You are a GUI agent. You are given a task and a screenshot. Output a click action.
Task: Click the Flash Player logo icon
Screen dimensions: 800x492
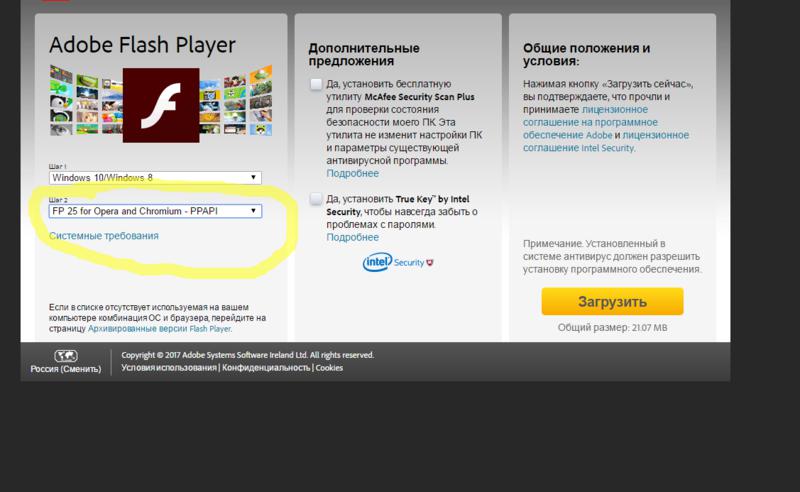(x=161, y=105)
